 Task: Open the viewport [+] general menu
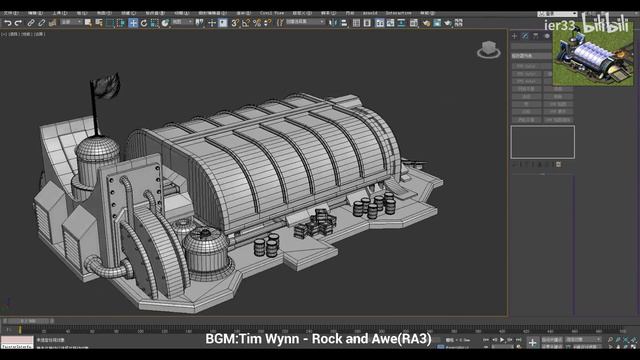point(4,35)
